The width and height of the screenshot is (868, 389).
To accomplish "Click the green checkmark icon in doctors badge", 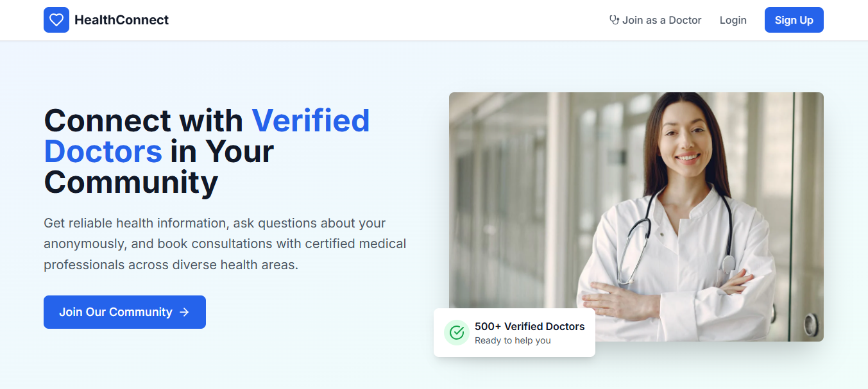I will click(456, 332).
